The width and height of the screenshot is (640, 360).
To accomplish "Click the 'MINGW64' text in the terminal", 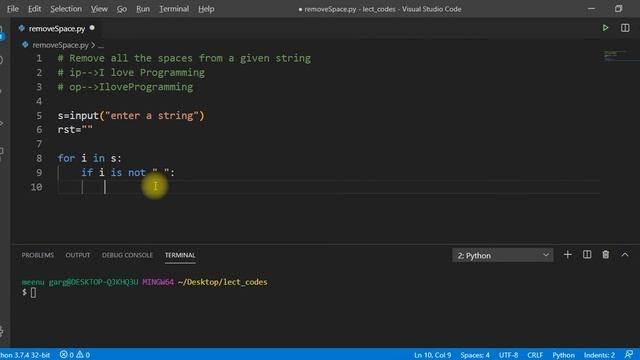I will 158,282.
